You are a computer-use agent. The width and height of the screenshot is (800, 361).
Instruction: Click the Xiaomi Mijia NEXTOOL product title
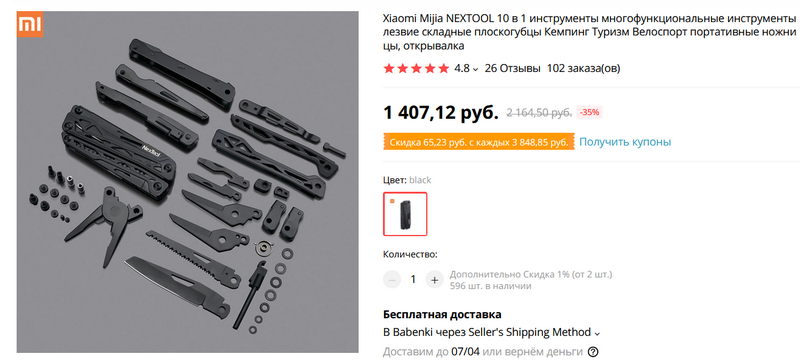589,32
